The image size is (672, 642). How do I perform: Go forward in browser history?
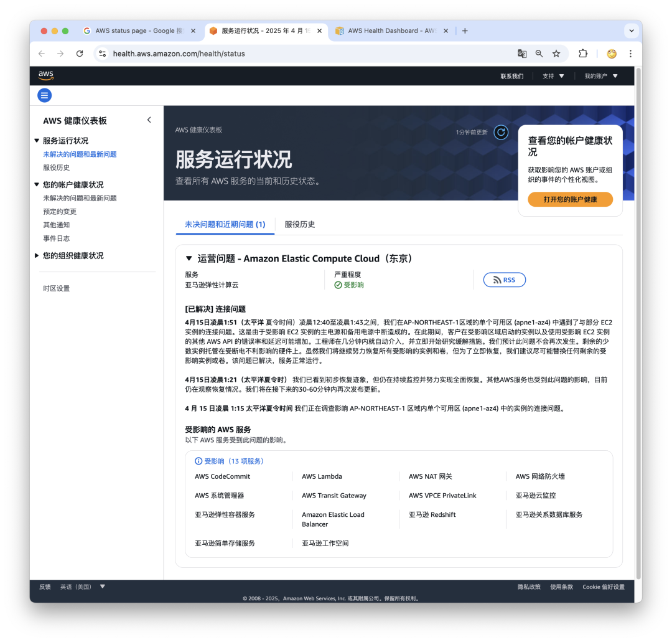60,54
